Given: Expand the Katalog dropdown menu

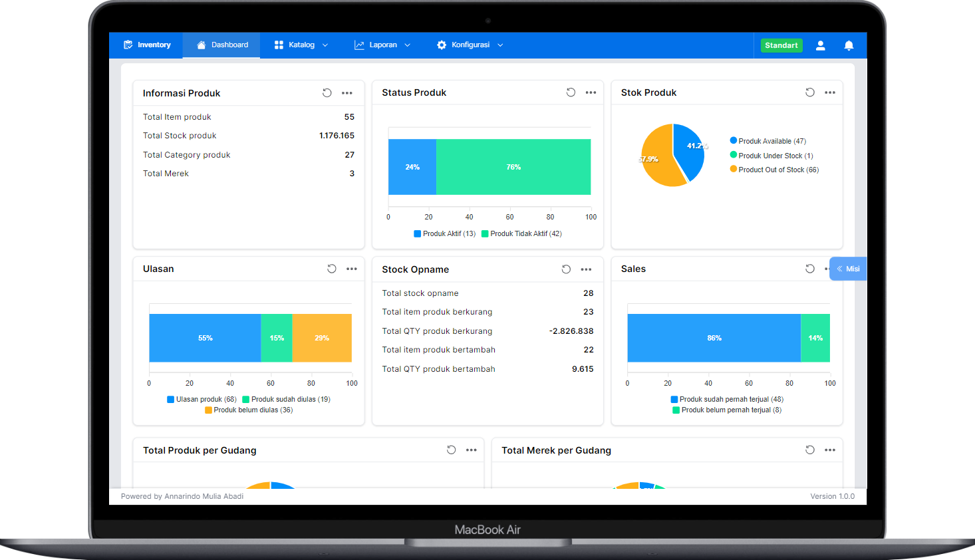Looking at the screenshot, I should click(301, 45).
